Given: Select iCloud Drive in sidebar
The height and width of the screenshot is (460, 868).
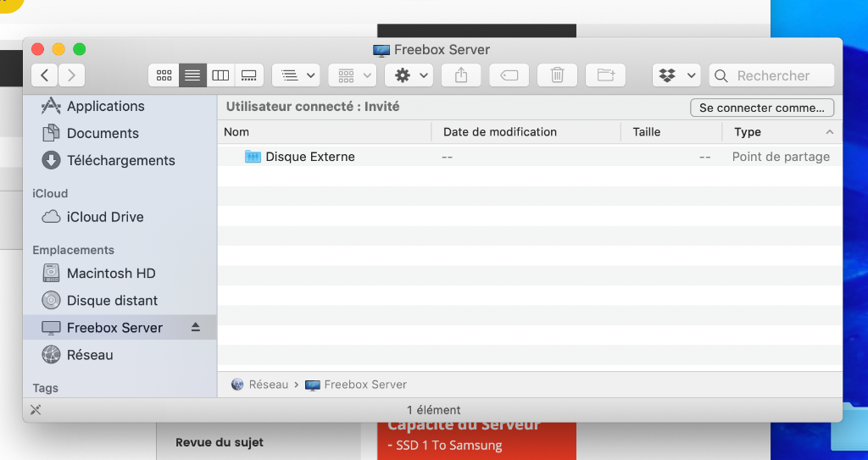Looking at the screenshot, I should (105, 217).
